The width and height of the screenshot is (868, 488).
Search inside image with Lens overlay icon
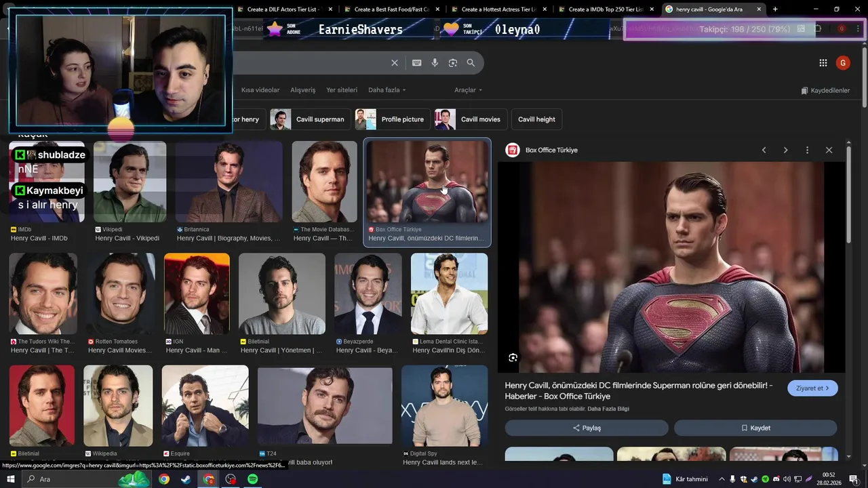pyautogui.click(x=513, y=357)
